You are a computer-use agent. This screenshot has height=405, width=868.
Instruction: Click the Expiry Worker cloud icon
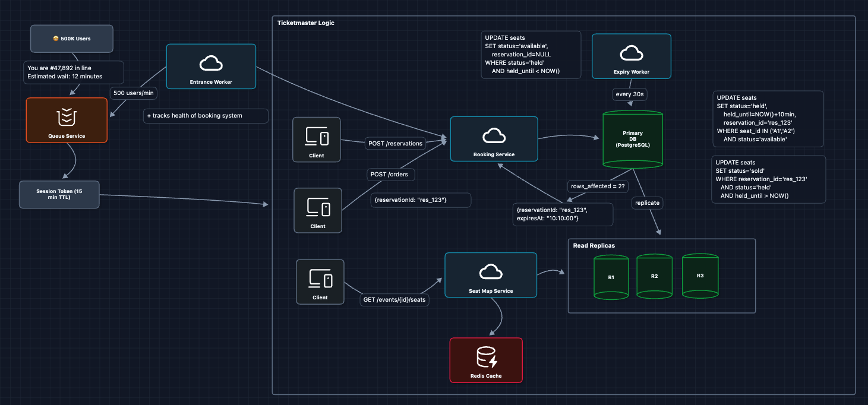pyautogui.click(x=631, y=54)
